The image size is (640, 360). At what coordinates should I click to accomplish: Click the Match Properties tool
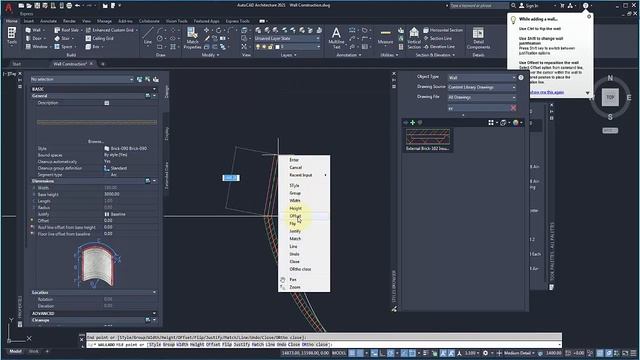[x=192, y=38]
